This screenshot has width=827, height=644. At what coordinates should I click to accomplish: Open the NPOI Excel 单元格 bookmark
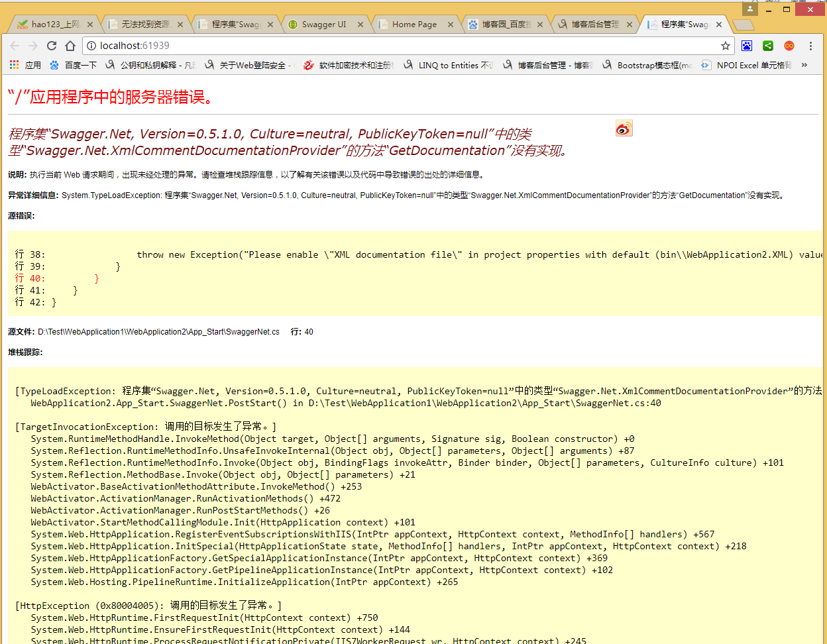[x=747, y=65]
